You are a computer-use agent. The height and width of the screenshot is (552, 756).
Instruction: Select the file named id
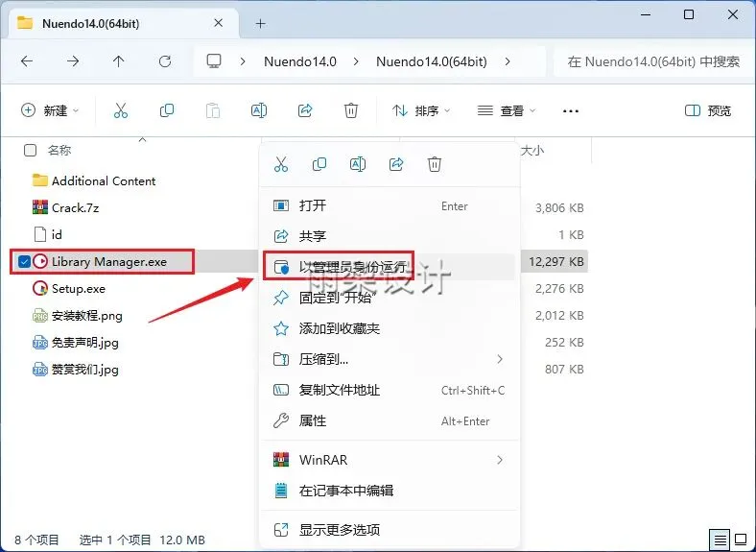tap(57, 235)
